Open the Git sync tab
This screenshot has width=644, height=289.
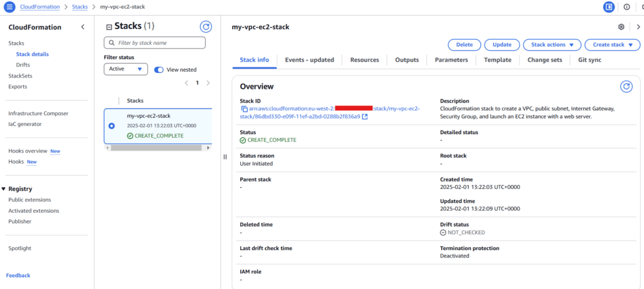pos(589,60)
